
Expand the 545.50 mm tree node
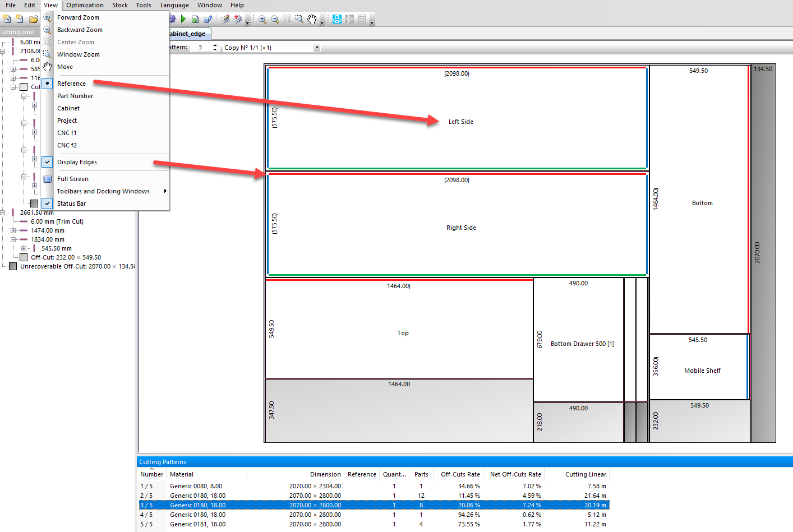click(x=24, y=248)
